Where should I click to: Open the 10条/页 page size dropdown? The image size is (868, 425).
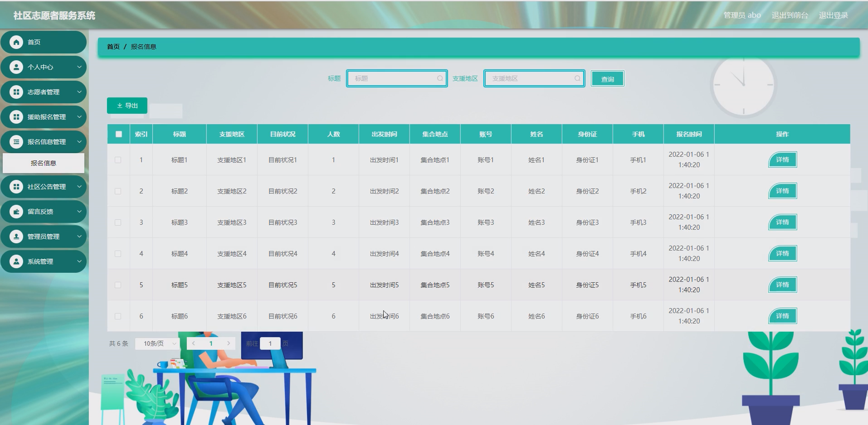click(x=157, y=343)
